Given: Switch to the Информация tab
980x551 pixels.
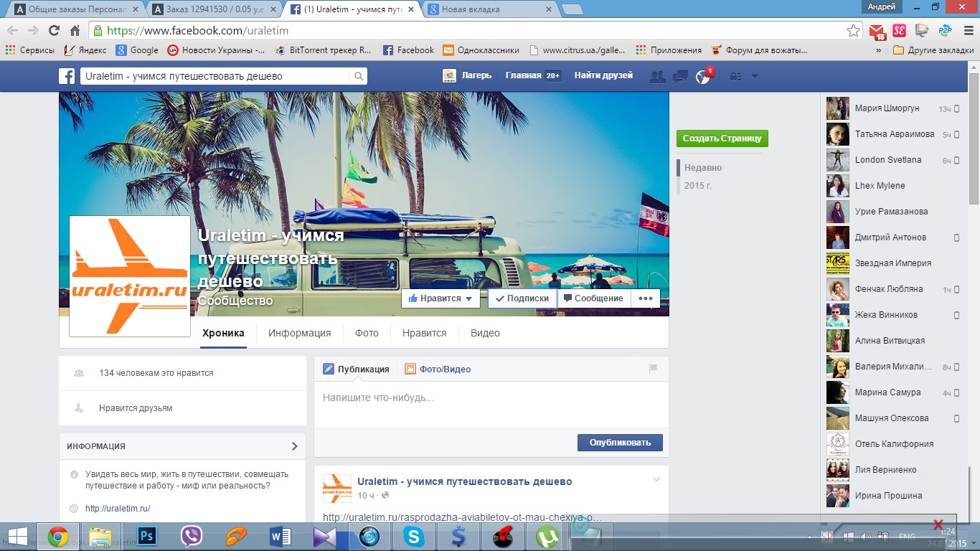Looking at the screenshot, I should point(299,333).
